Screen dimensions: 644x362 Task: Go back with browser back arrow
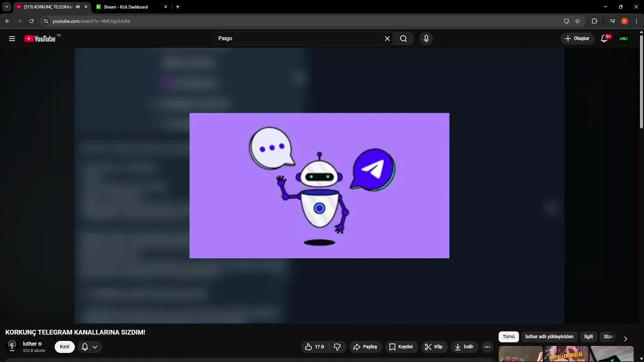(x=7, y=21)
